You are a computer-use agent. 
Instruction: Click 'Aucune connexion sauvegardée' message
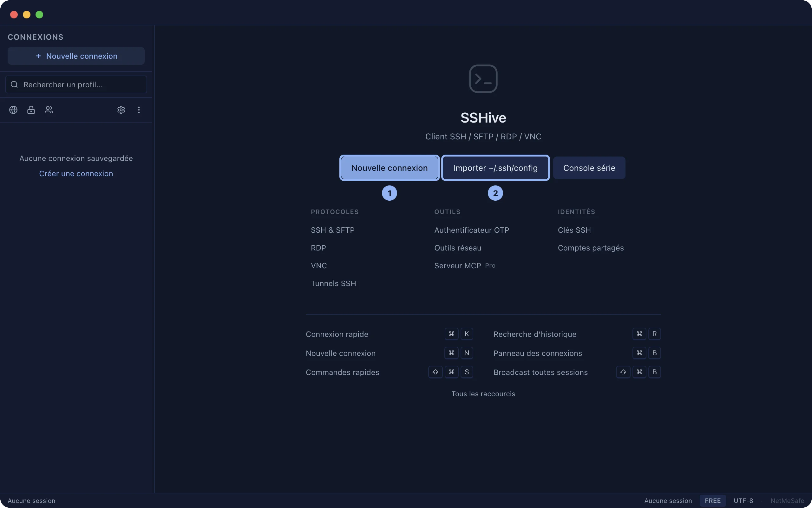coord(76,158)
